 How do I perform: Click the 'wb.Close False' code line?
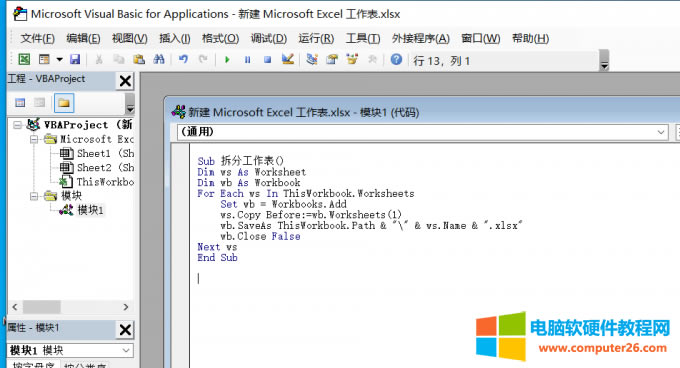260,236
